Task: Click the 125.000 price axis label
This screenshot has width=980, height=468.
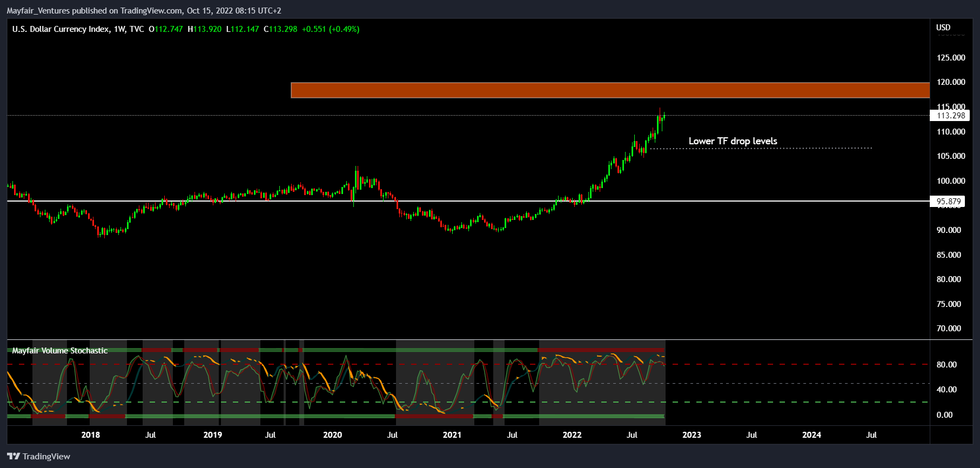Action: 951,58
